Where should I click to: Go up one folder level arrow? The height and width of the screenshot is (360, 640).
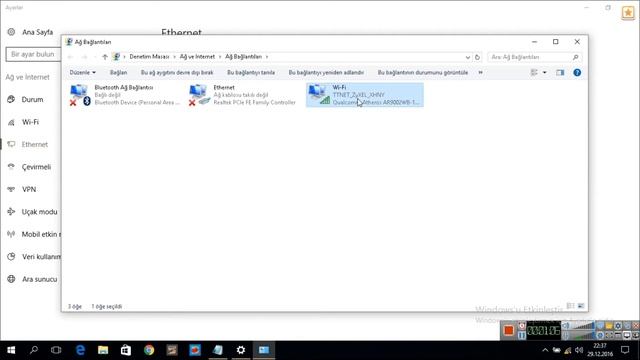105,57
